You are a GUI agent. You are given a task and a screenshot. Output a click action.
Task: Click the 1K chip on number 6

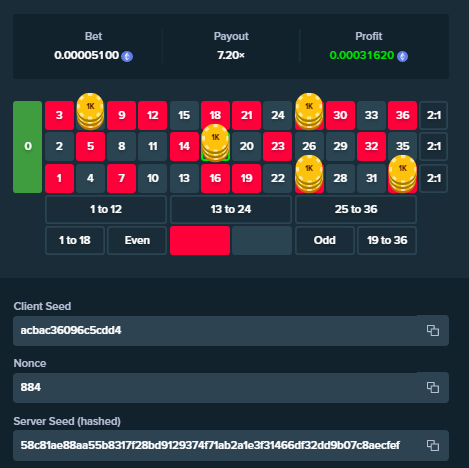[90, 111]
